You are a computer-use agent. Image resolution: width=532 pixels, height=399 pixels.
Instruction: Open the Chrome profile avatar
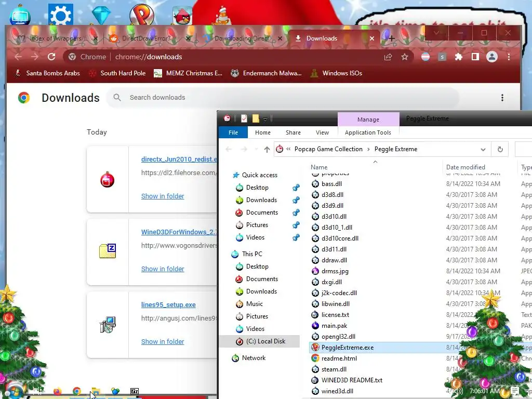[491, 57]
